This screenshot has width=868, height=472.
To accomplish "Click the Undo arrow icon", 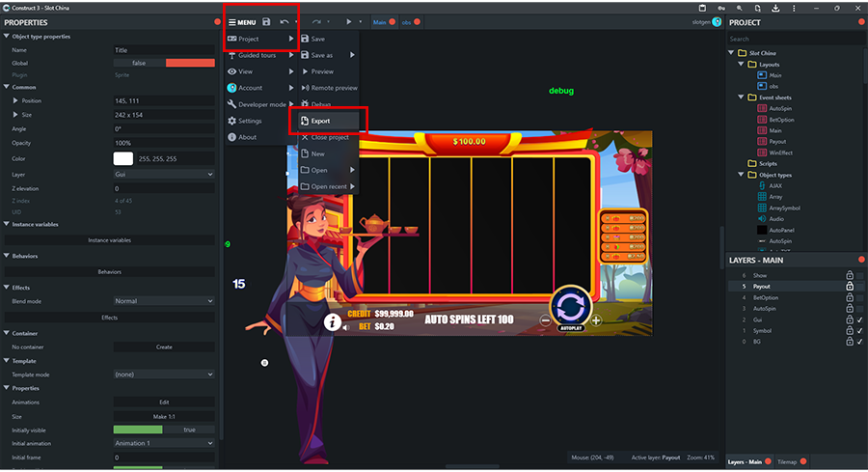I will [285, 21].
